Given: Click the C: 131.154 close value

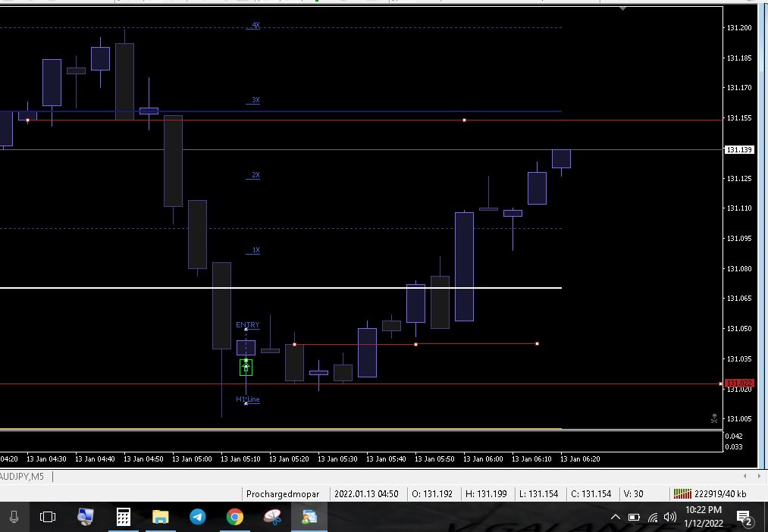Looking at the screenshot, I should pos(591,494).
